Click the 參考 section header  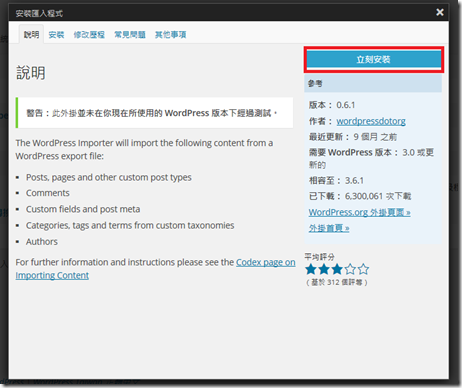coord(373,83)
